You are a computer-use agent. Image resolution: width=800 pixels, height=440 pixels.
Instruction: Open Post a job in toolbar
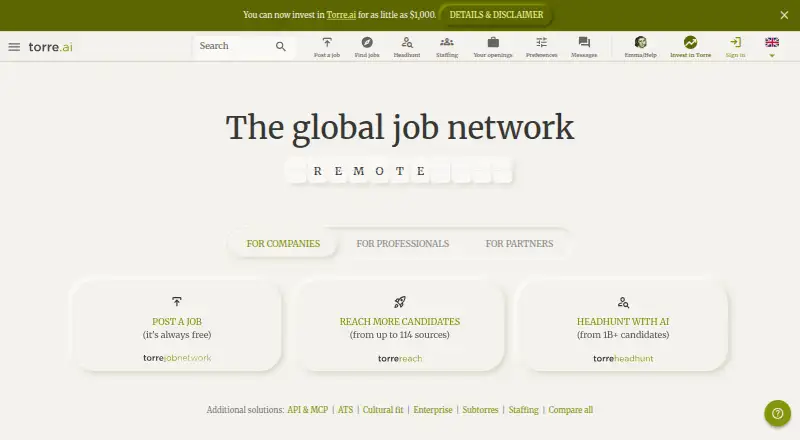point(327,47)
